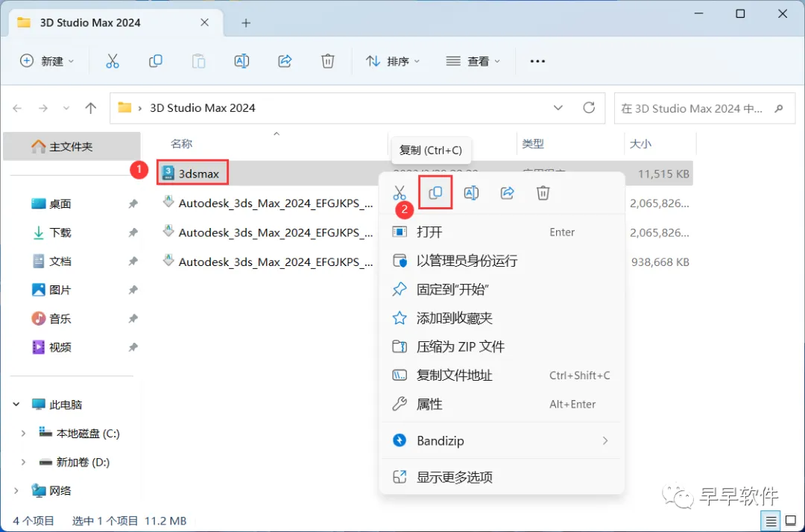Go up one folder level arrow

[x=91, y=108]
